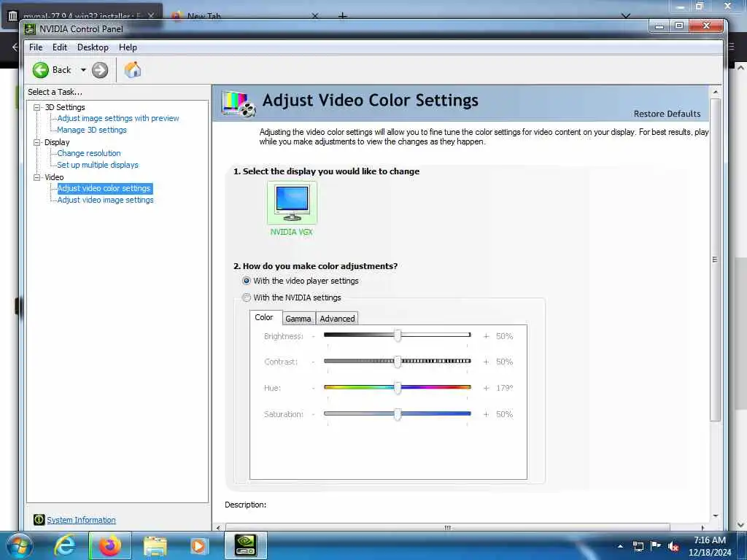Click the brightness plus increment icon

486,336
